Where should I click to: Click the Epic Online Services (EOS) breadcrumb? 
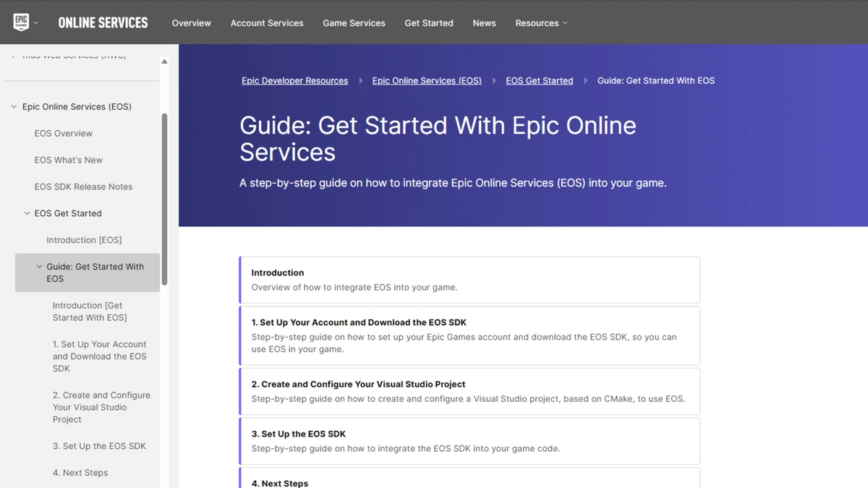tap(427, 81)
